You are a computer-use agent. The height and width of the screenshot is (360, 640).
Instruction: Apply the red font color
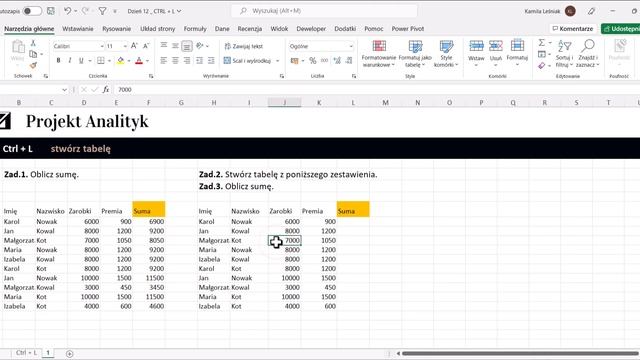click(139, 61)
